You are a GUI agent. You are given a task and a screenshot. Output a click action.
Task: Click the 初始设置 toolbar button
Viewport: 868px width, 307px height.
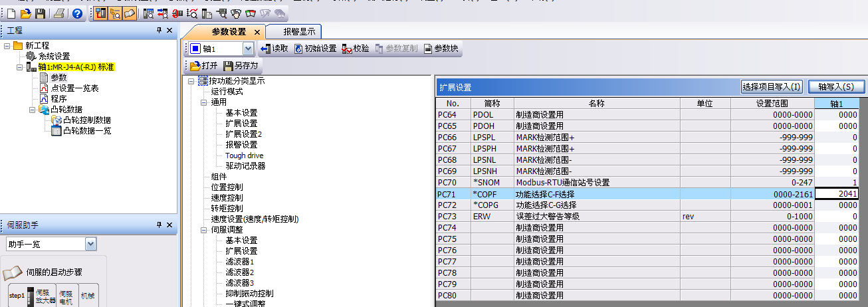(315, 49)
